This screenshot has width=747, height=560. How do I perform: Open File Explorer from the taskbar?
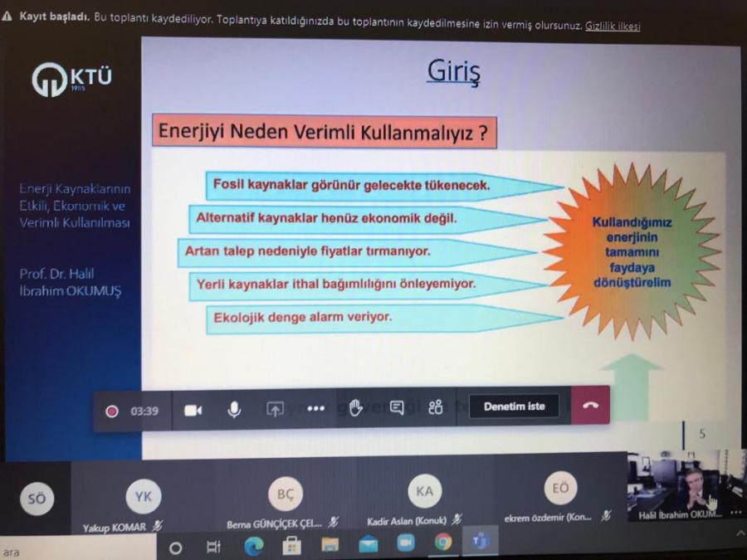(330, 545)
